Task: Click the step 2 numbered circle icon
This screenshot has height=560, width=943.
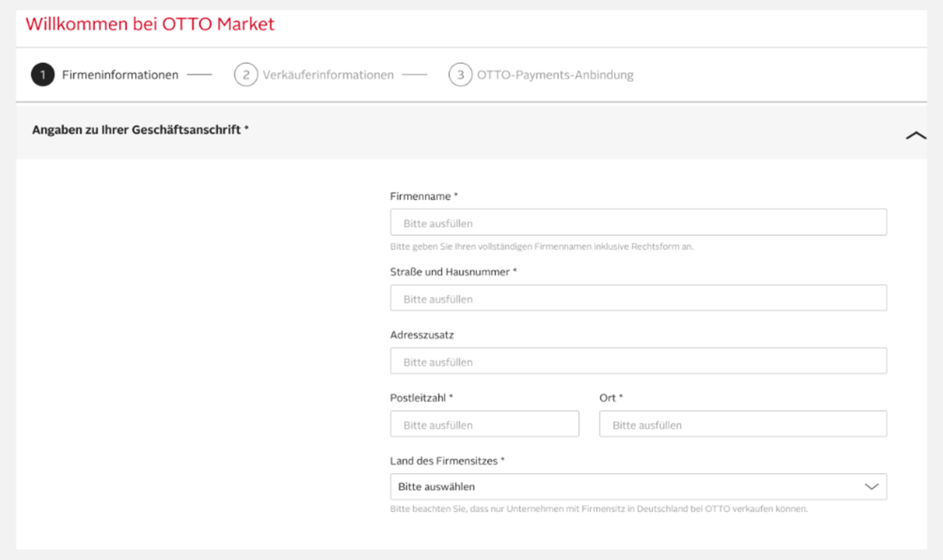Action: pos(245,74)
